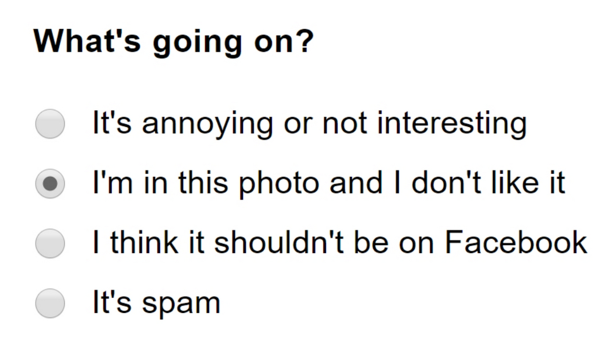Click the "I think it shouldn't be on Facebook" label
This screenshot has height=364, width=607.
pos(339,243)
